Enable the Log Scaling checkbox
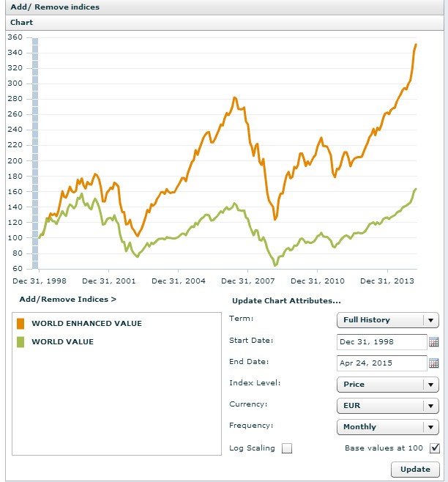 pyautogui.click(x=287, y=448)
